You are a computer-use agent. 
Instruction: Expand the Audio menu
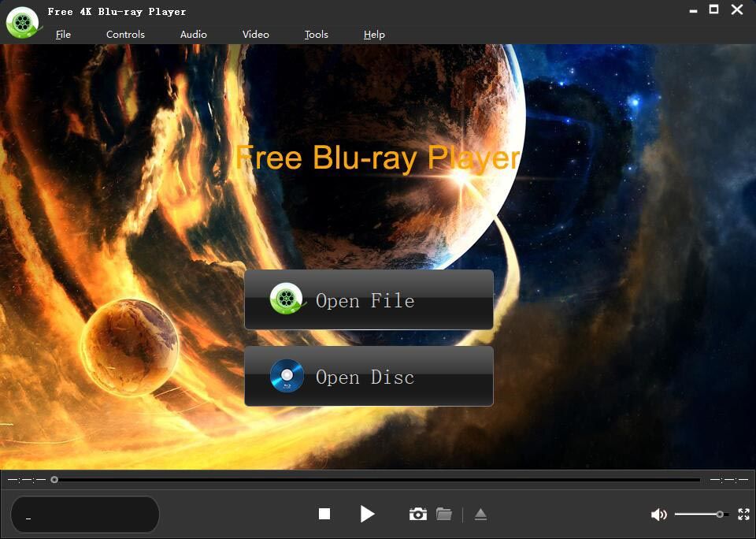tap(193, 35)
